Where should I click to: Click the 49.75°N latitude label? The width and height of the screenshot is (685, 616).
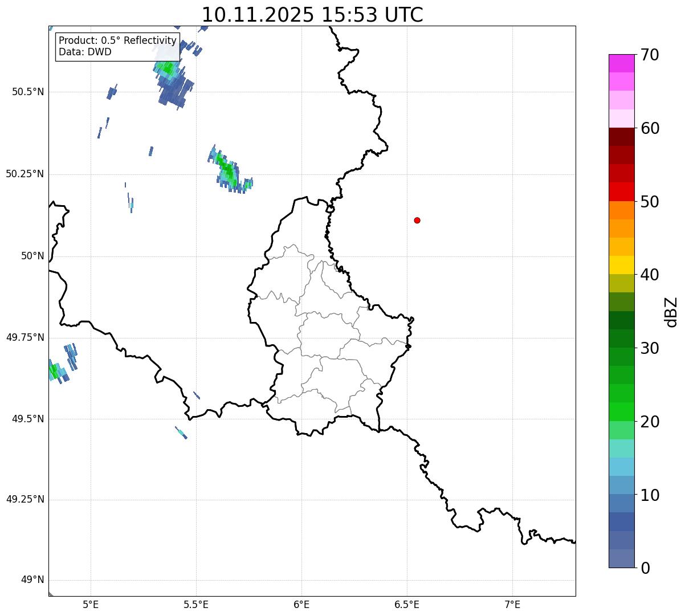(x=25, y=337)
